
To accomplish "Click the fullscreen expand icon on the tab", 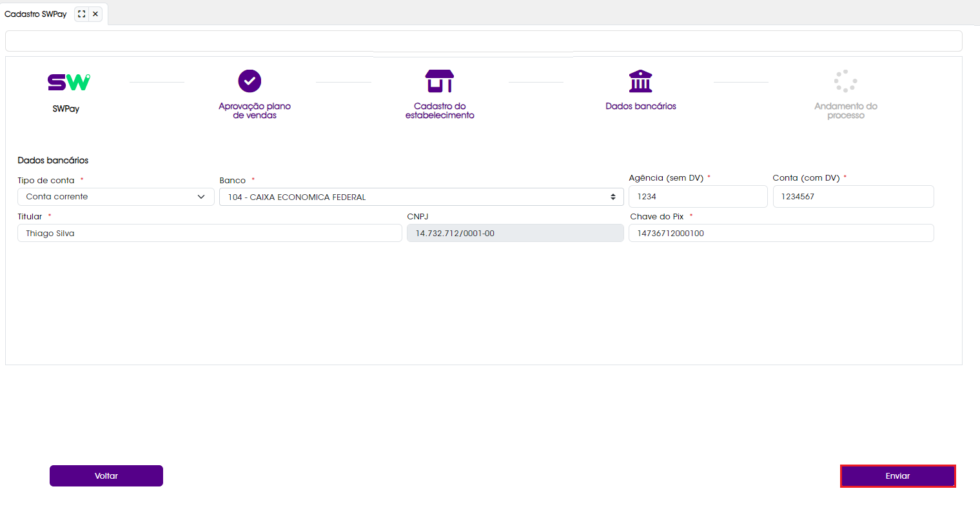I will pos(80,13).
